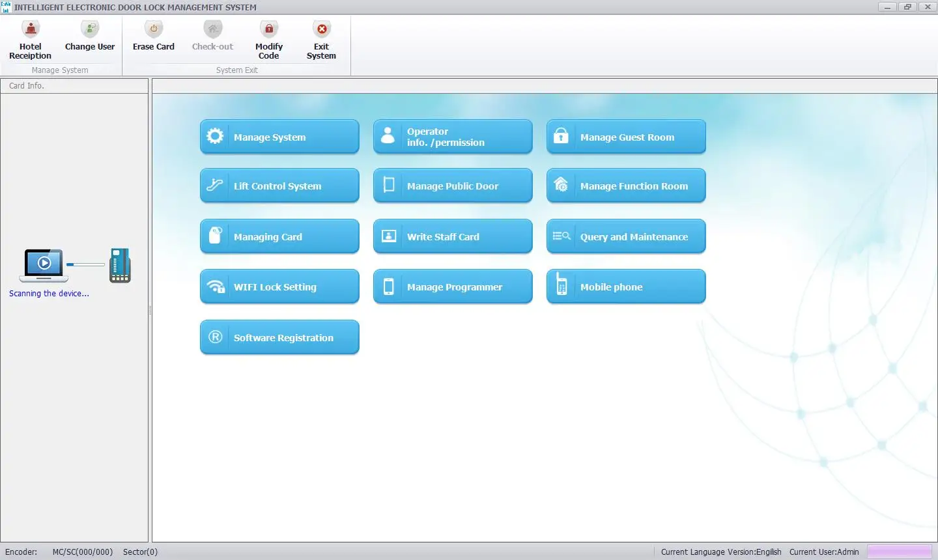Screen dimensions: 938x560
Task: Open Operator info./permission panel
Action: (453, 137)
